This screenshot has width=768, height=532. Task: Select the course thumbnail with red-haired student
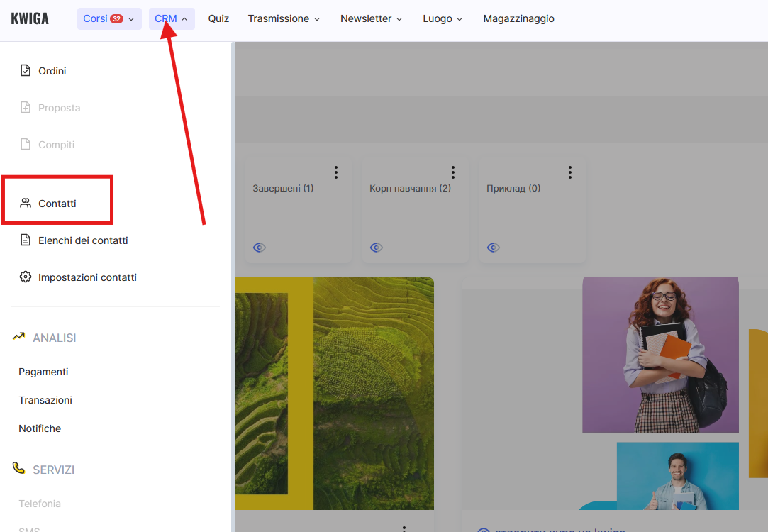(x=660, y=355)
